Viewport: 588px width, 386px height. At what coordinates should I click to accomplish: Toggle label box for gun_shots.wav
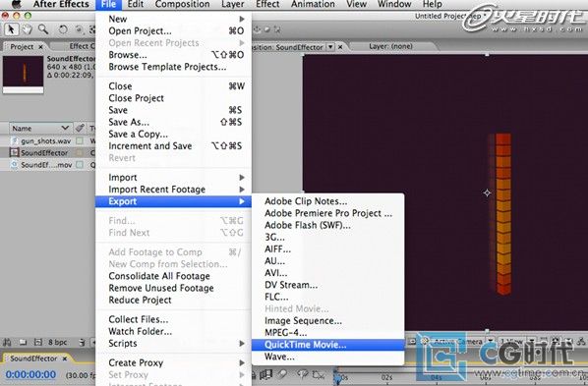[x=80, y=140]
